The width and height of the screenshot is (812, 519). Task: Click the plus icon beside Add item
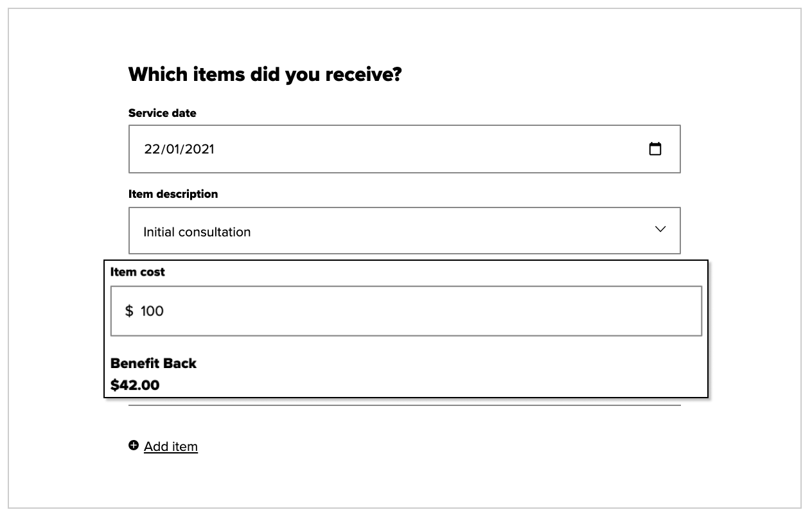tap(134, 445)
